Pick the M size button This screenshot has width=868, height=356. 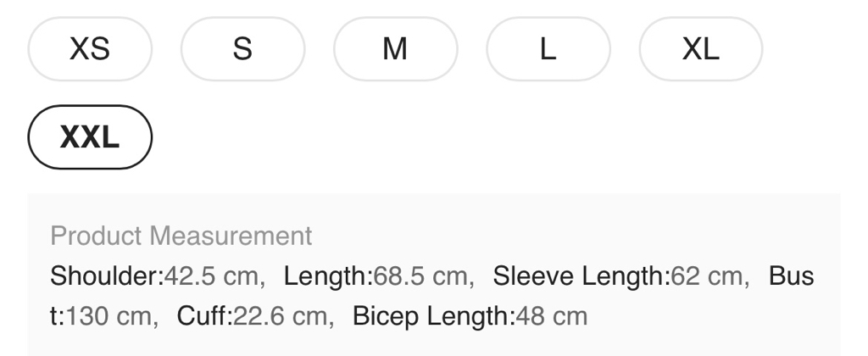395,49
